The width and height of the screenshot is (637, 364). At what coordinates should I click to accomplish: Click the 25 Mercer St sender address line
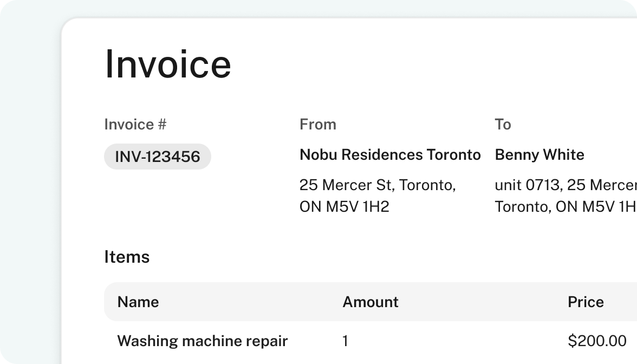378,185
